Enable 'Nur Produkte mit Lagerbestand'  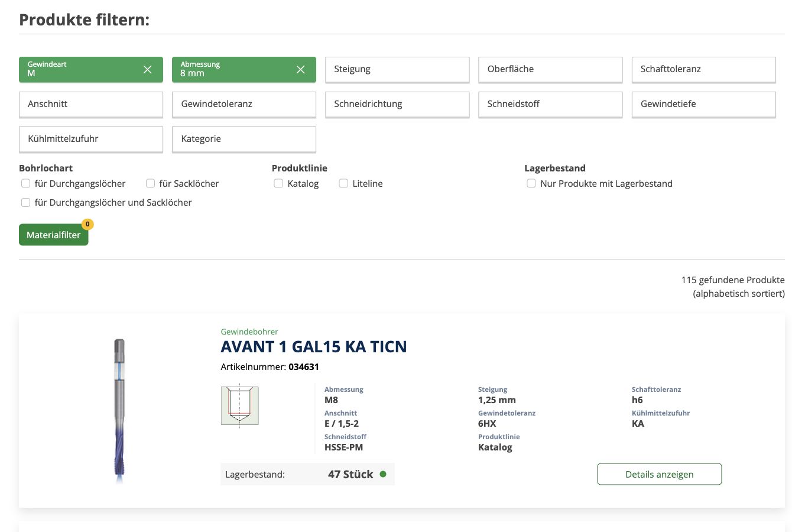pos(531,183)
